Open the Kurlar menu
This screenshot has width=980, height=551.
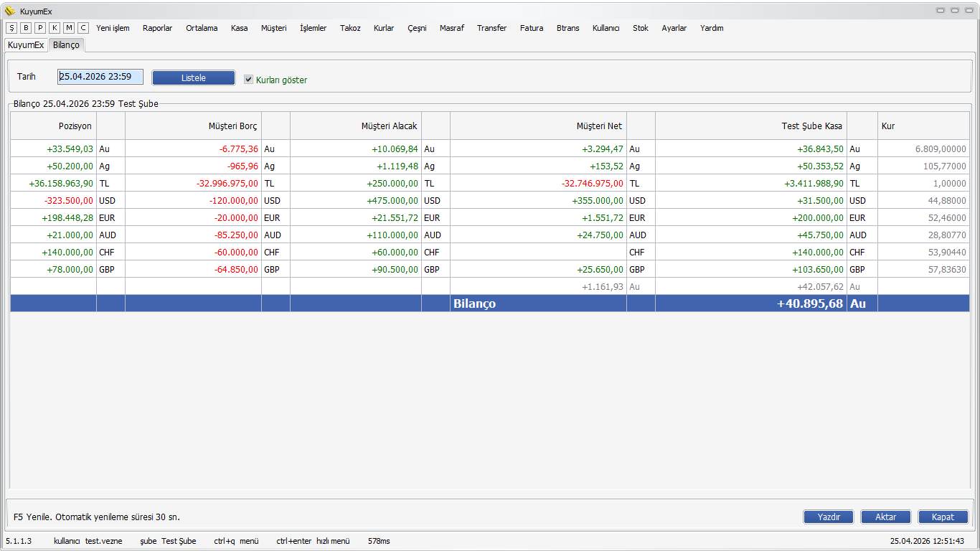(x=384, y=28)
